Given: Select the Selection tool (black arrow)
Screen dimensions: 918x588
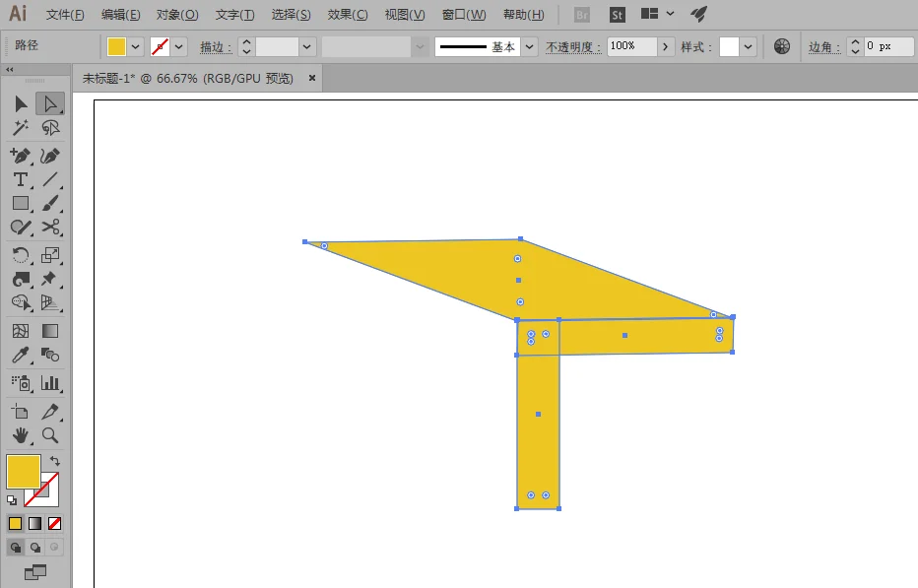Looking at the screenshot, I should [21, 104].
